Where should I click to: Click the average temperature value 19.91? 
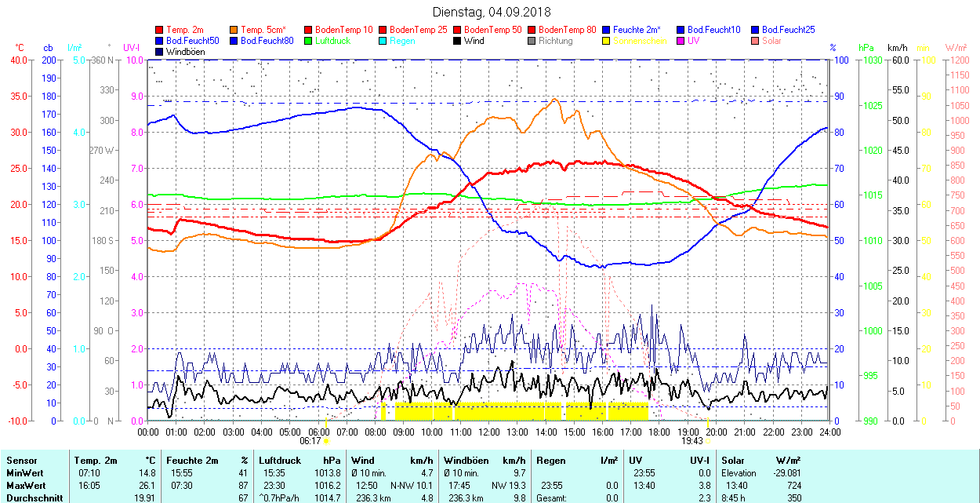click(x=145, y=498)
